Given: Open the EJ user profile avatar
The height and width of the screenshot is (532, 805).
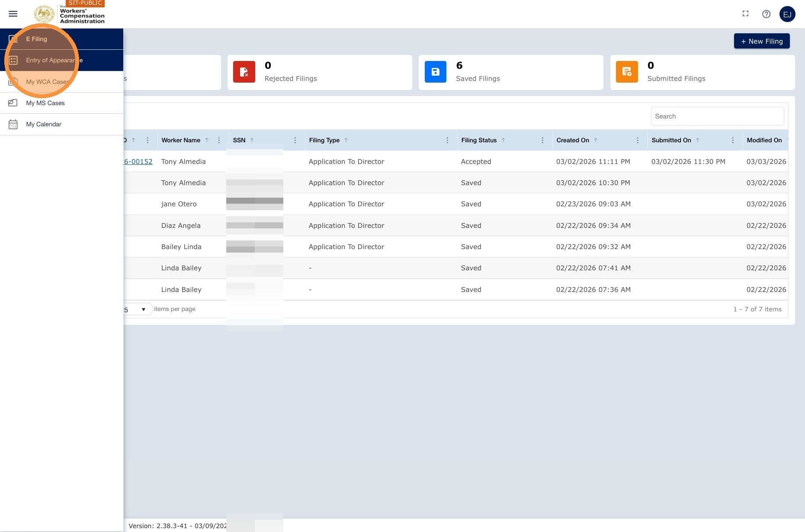Looking at the screenshot, I should point(787,14).
